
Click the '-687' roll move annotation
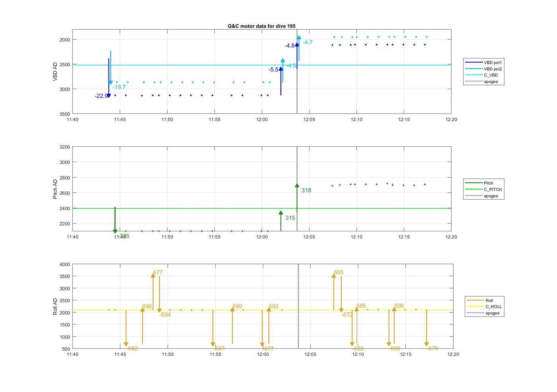[219, 348]
